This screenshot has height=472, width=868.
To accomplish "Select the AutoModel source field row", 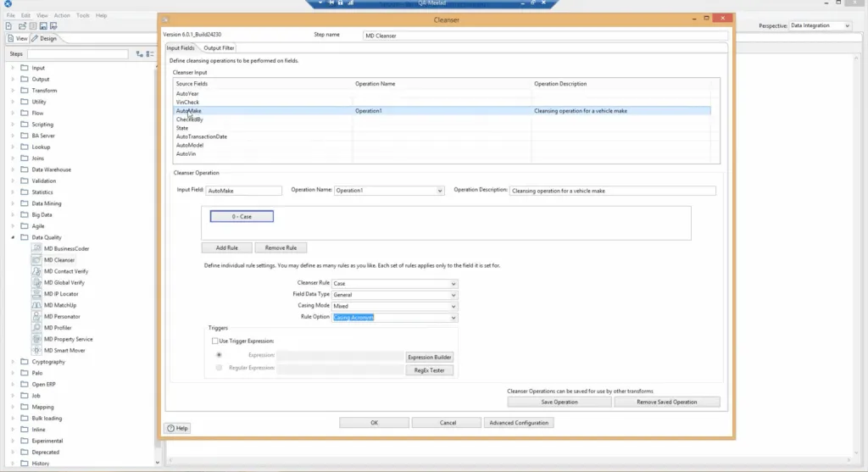I will coord(442,145).
